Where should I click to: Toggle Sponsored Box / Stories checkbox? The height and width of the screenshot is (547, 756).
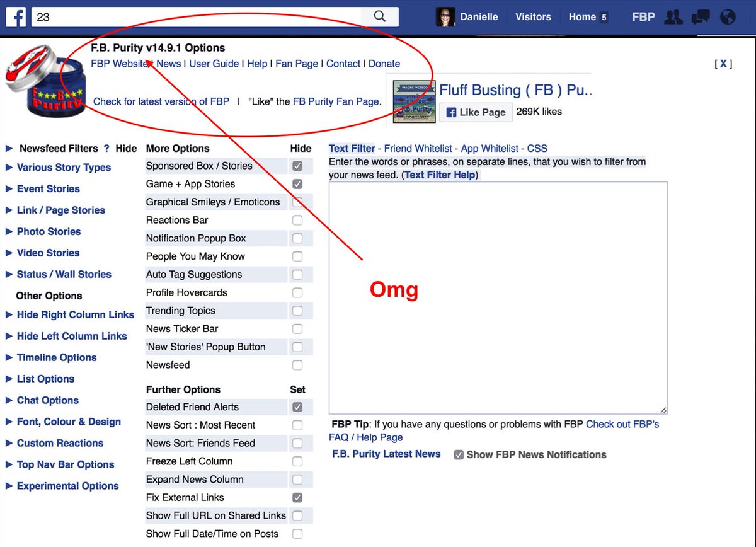[x=297, y=166]
